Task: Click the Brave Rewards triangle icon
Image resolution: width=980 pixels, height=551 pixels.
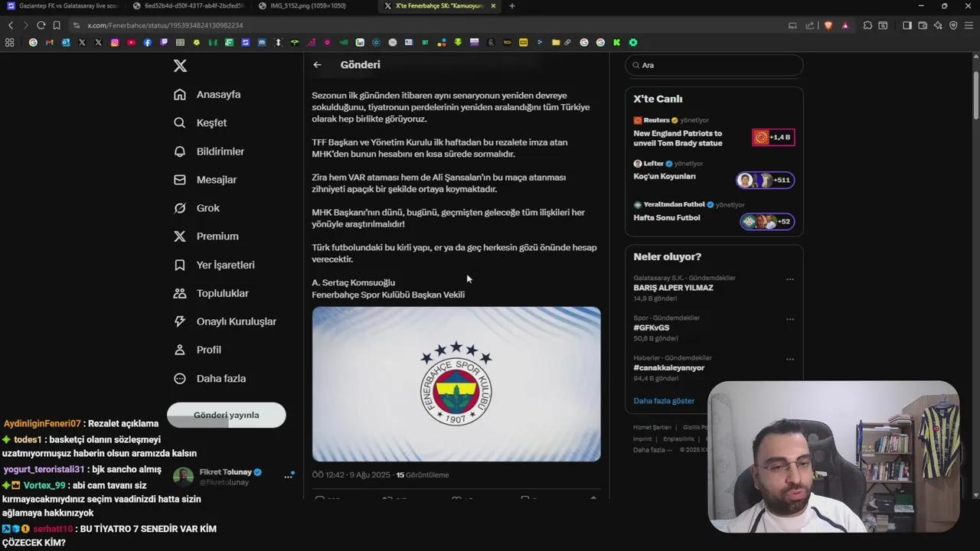Action: coord(845,25)
